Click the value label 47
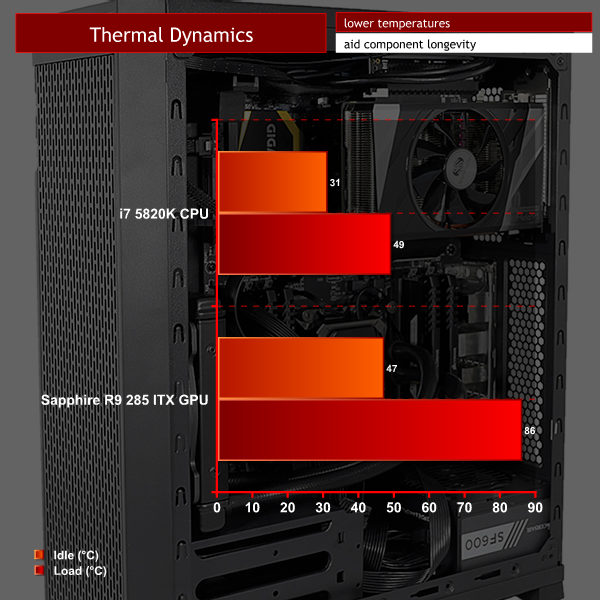Screen dimensions: 600x600 (391, 368)
